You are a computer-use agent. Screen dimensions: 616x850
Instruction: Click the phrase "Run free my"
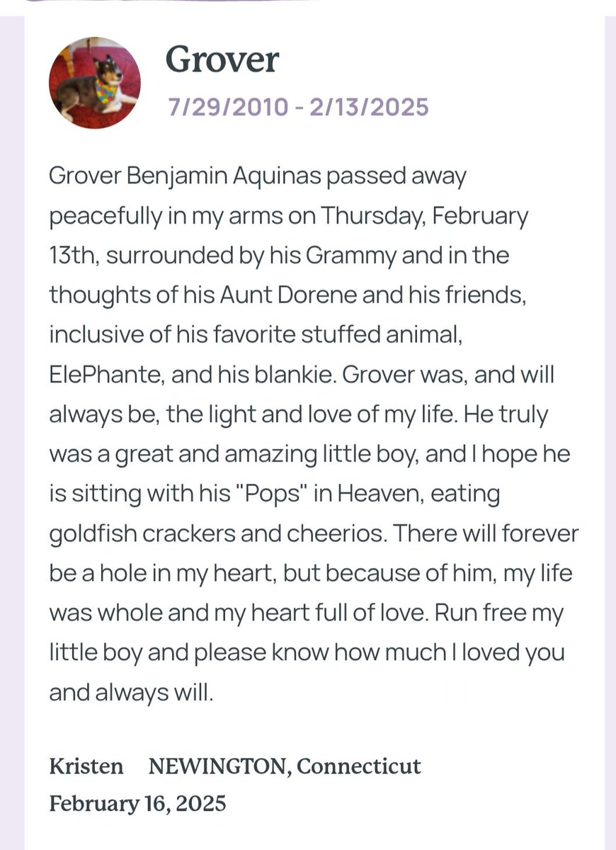[498, 613]
